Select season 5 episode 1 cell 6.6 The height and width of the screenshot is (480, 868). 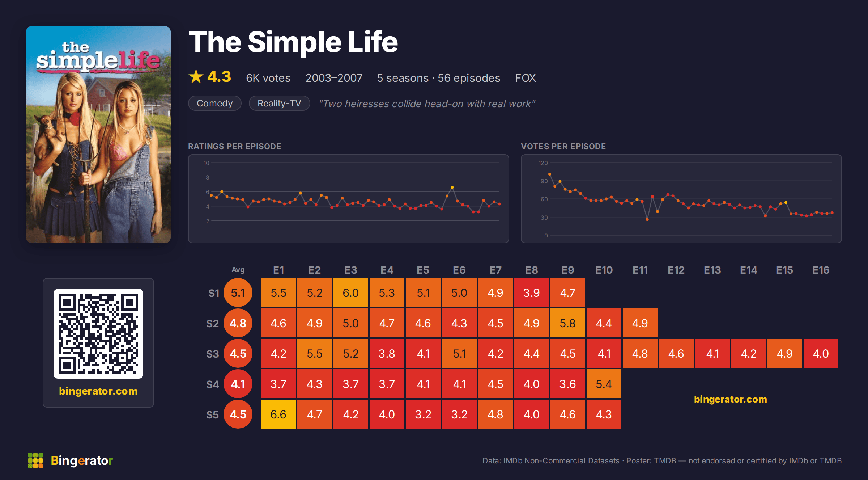[278, 414]
